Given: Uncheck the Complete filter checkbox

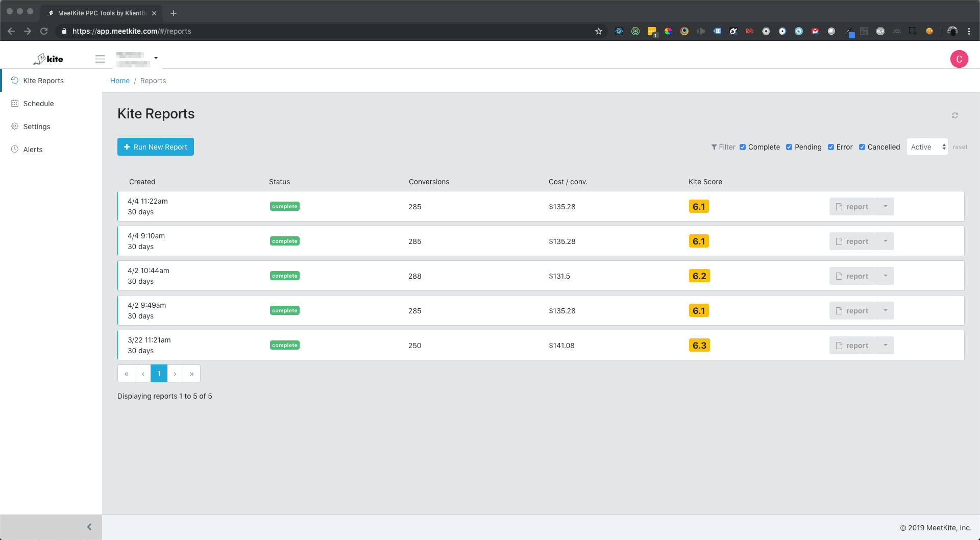Looking at the screenshot, I should 743,147.
